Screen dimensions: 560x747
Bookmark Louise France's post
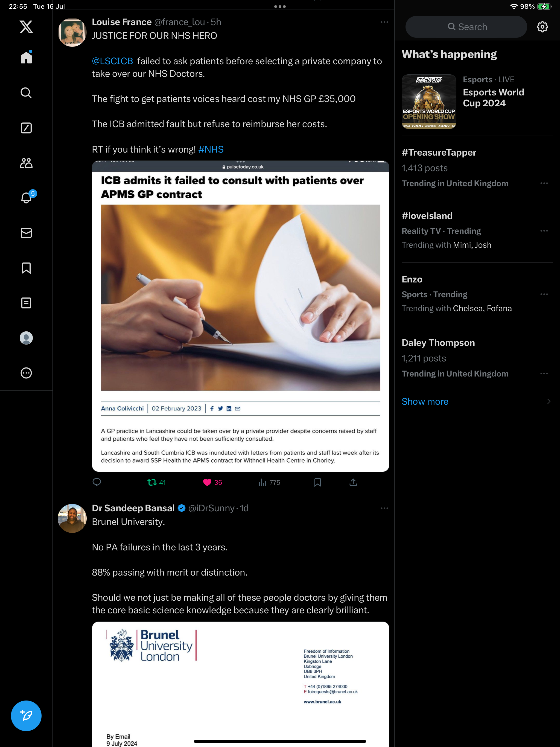coord(317,482)
